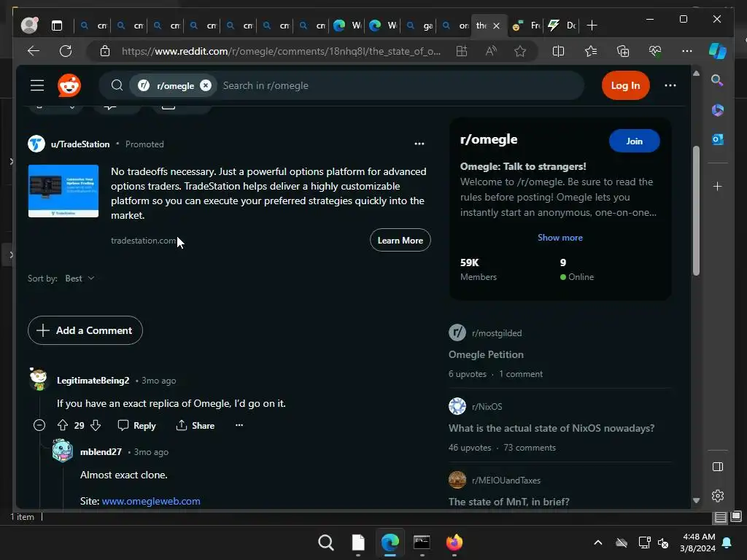Image resolution: width=747 pixels, height=560 pixels.
Task: Click Add a Comment button
Action: pyautogui.click(x=85, y=330)
